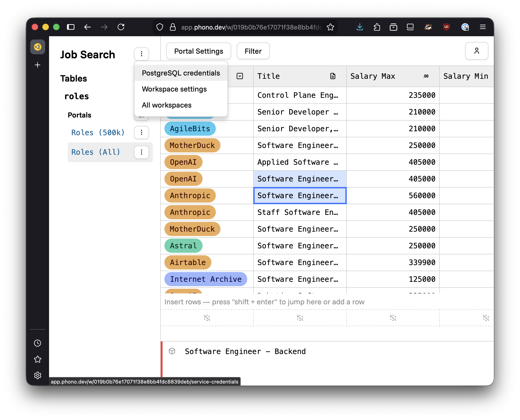This screenshot has width=520, height=420.
Task: Open the Roles (500k) three-dot menu
Action: (x=141, y=133)
